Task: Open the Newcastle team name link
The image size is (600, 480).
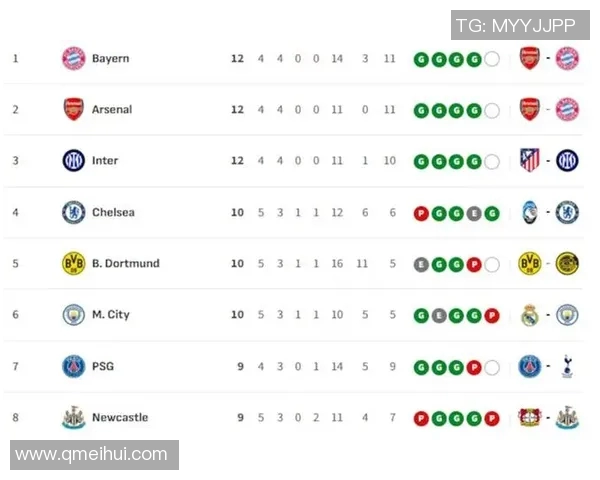Action: pyautogui.click(x=119, y=417)
